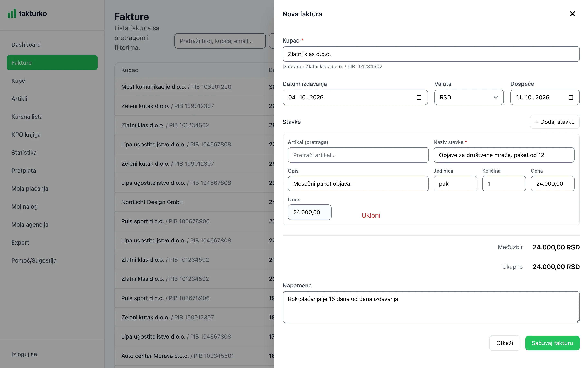Focus the Kupac input field
Image resolution: width=588 pixels, height=368 pixels.
[x=431, y=54]
